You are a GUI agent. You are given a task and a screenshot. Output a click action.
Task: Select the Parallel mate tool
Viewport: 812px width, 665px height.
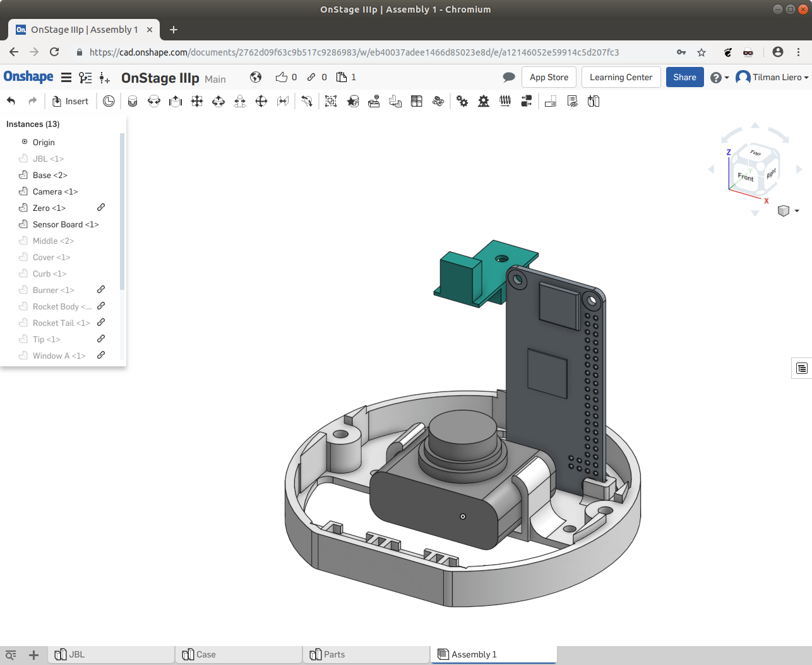(x=283, y=101)
